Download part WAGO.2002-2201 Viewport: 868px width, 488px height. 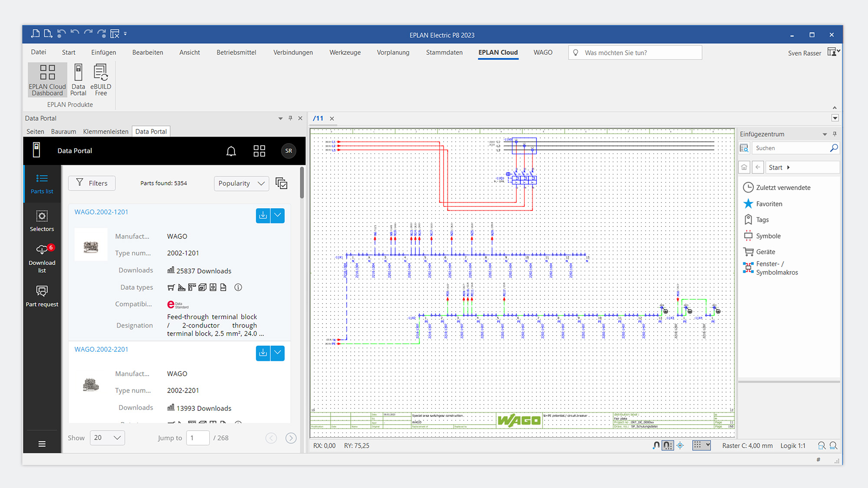coord(263,353)
